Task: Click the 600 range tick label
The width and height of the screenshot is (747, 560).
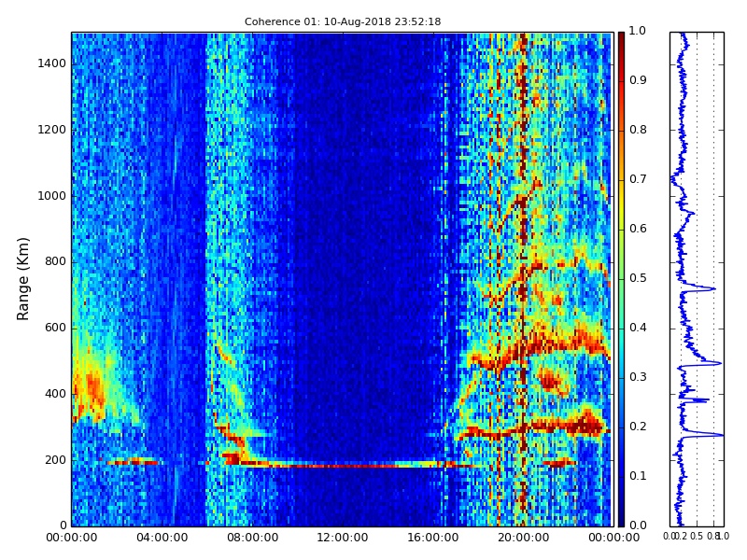Action: pyautogui.click(x=55, y=328)
